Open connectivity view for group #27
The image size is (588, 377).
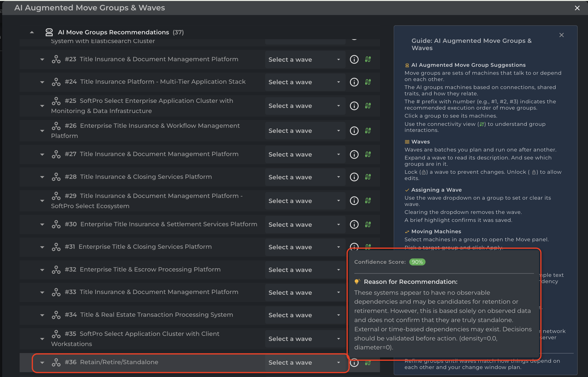click(368, 154)
